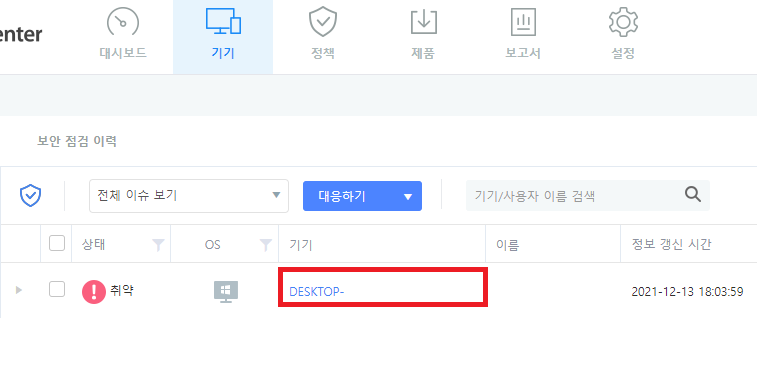Open the DESKTOP- device link
This screenshot has width=757, height=368.
(x=316, y=292)
